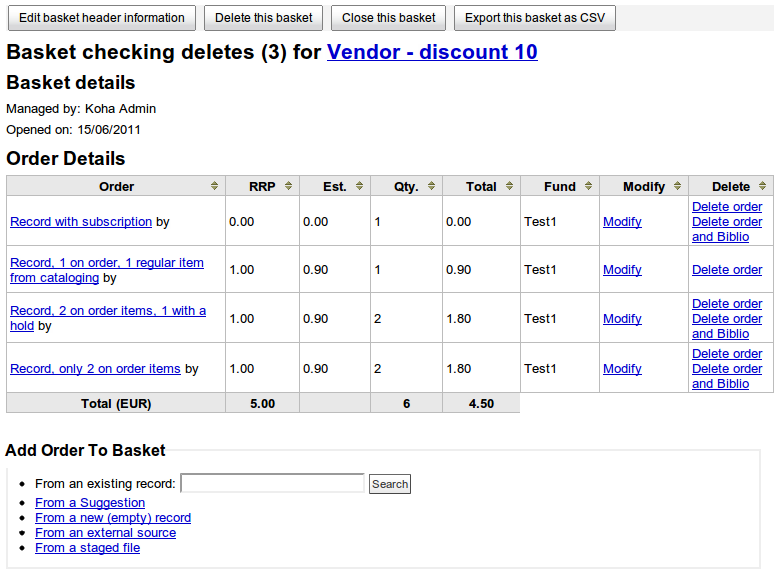Click sort arrows in Total header

509,186
